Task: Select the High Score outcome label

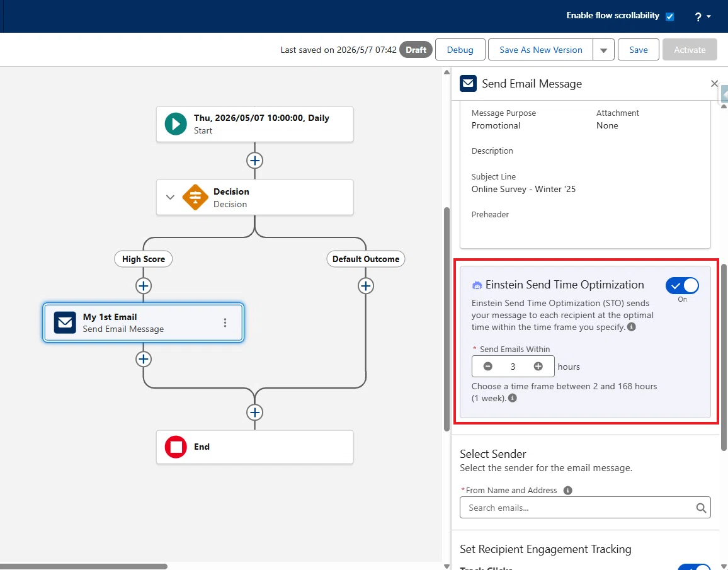Action: tap(144, 259)
